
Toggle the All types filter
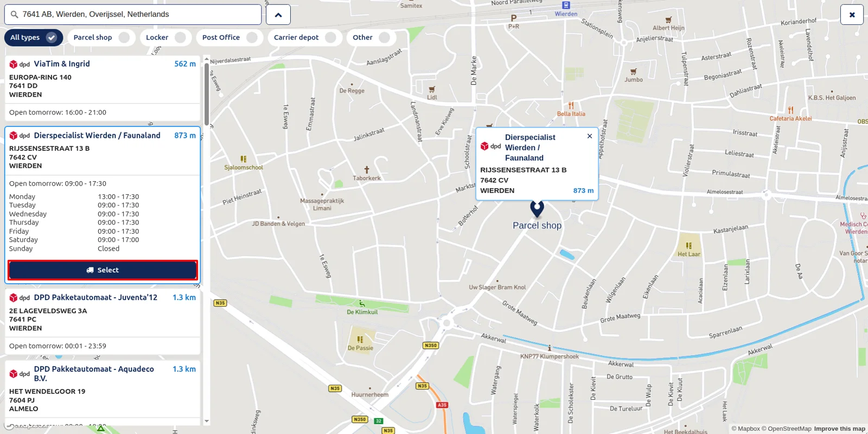pos(33,37)
